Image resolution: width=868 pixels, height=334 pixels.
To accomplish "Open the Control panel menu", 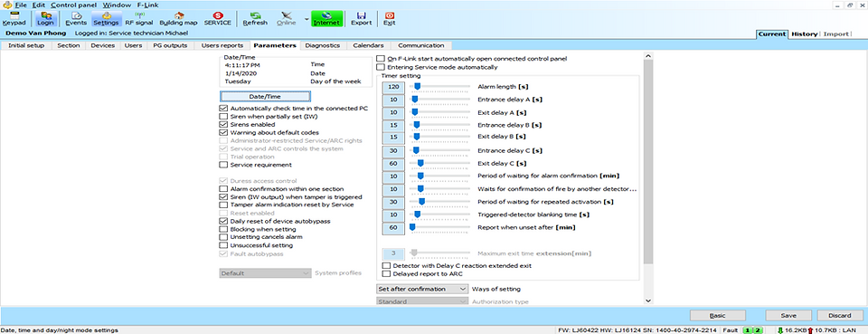I will tap(73, 5).
